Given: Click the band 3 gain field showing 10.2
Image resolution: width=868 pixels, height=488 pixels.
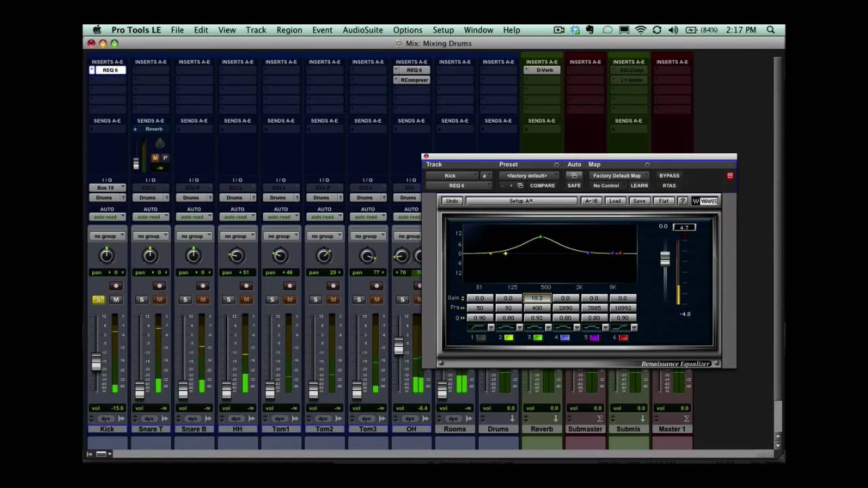Looking at the screenshot, I should click(x=537, y=298).
